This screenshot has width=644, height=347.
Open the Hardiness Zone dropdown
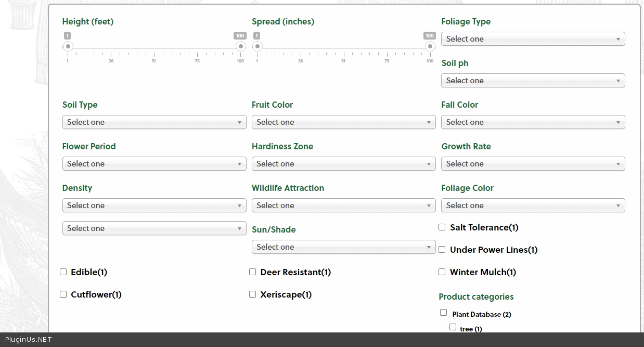coord(343,164)
